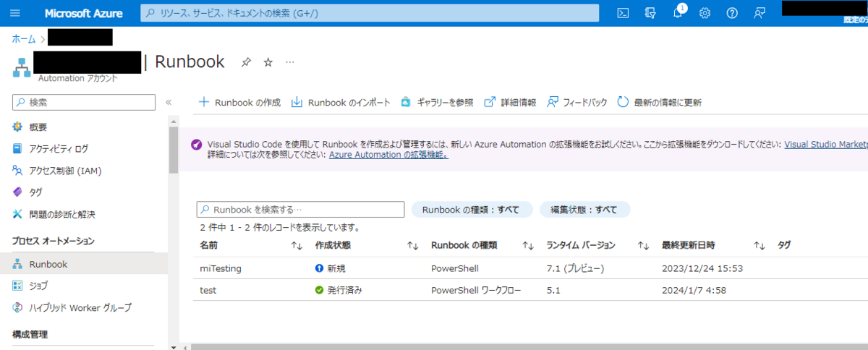Open the help question mark icon
Image resolution: width=868 pixels, height=350 pixels.
pyautogui.click(x=732, y=13)
